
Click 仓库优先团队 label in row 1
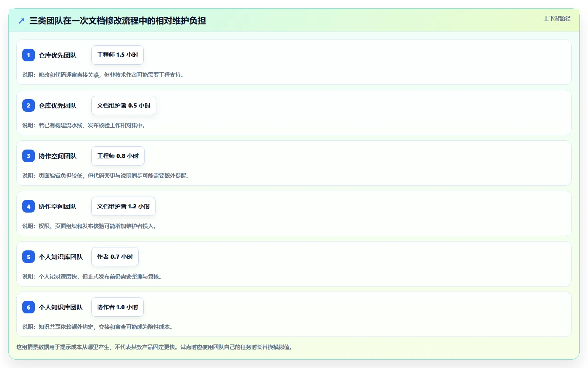[58, 55]
